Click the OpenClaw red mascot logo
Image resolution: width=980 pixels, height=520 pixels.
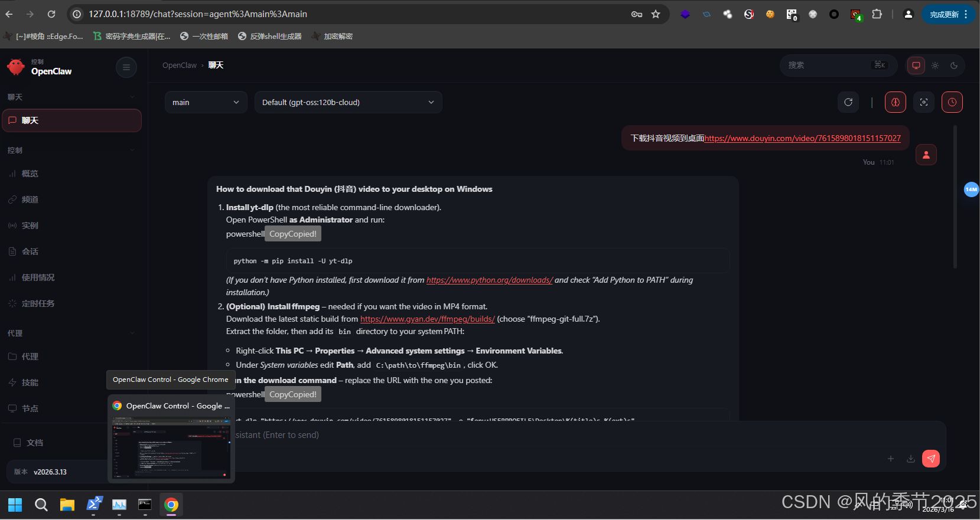(16, 67)
